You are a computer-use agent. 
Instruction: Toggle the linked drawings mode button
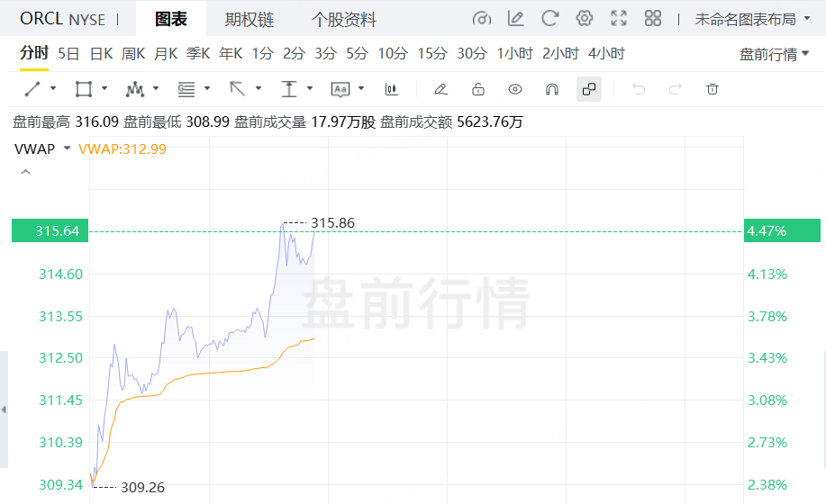click(589, 89)
